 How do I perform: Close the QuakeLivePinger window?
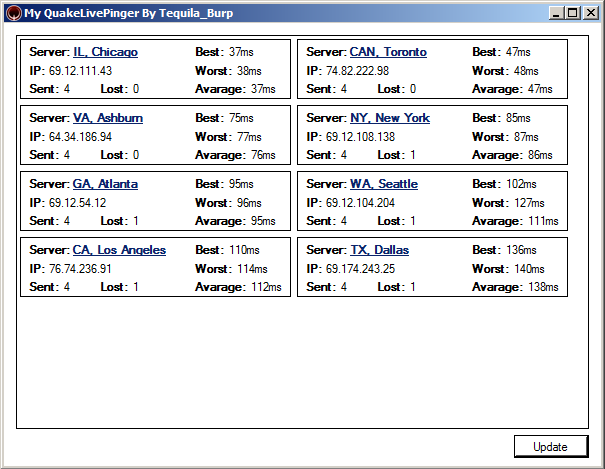click(590, 13)
